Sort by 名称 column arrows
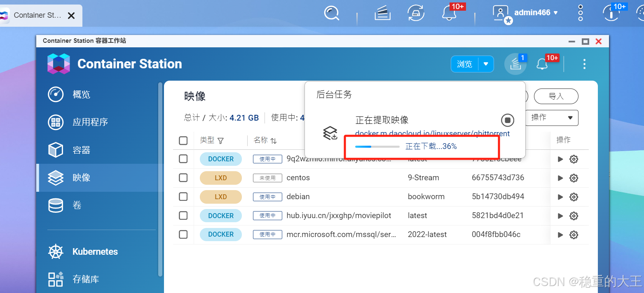This screenshot has height=293, width=644. point(274,141)
